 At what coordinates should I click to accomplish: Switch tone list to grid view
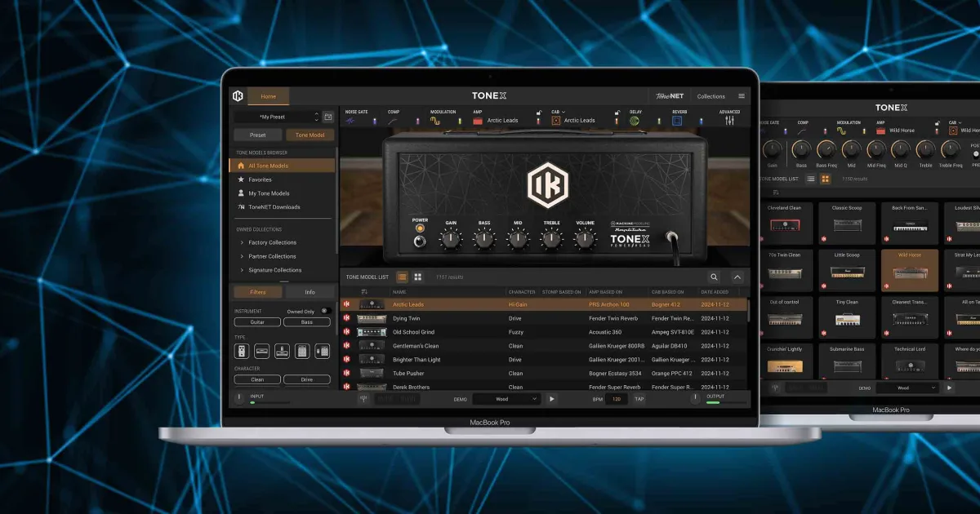417,277
